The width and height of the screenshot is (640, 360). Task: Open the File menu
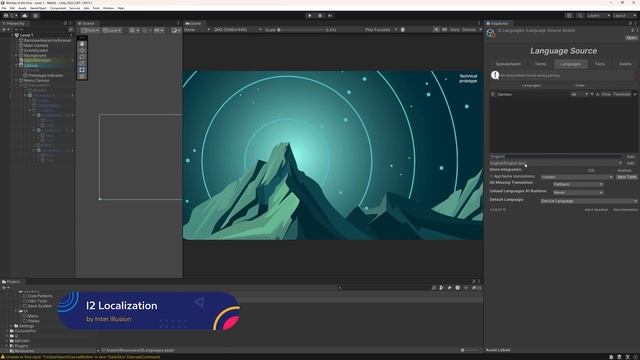4,8
